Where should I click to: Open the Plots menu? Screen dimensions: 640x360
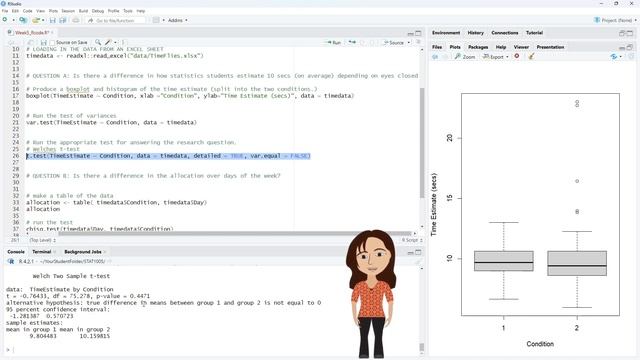coord(53,11)
